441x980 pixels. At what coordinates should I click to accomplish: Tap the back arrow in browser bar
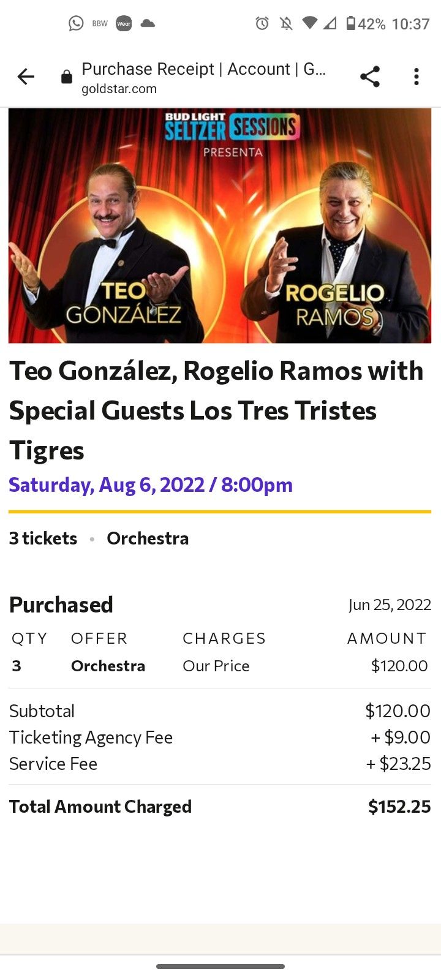(26, 77)
